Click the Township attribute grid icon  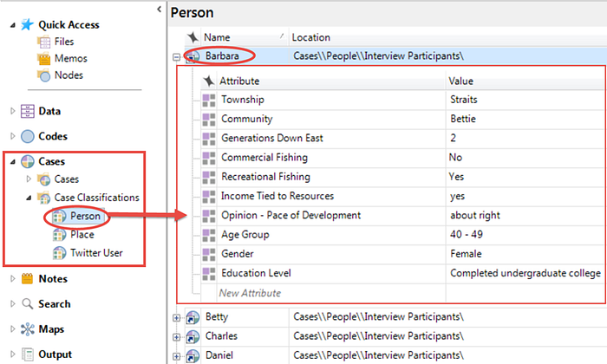point(209,101)
